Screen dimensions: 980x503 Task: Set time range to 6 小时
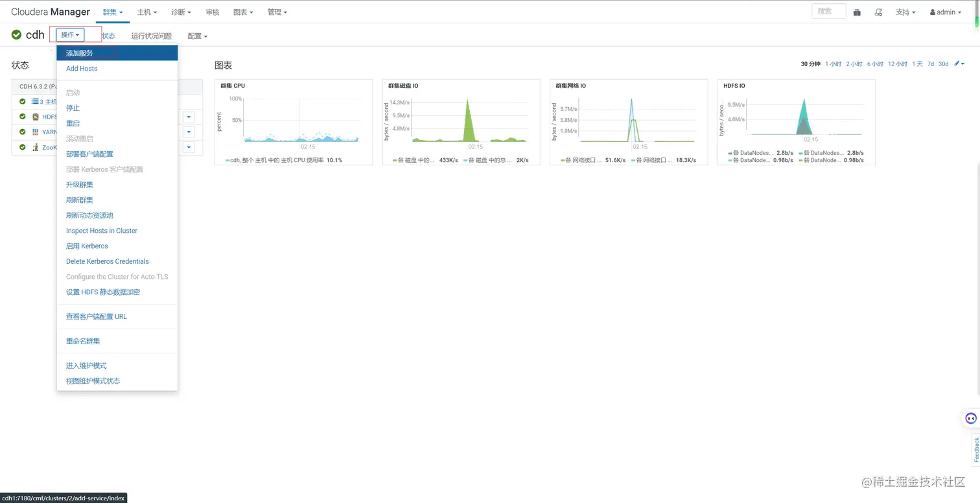pos(875,64)
